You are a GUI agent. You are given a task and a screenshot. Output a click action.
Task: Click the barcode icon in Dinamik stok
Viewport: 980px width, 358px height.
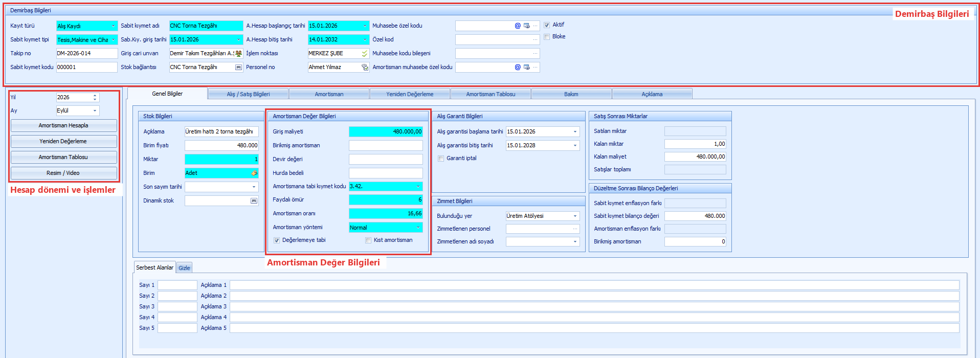click(254, 200)
